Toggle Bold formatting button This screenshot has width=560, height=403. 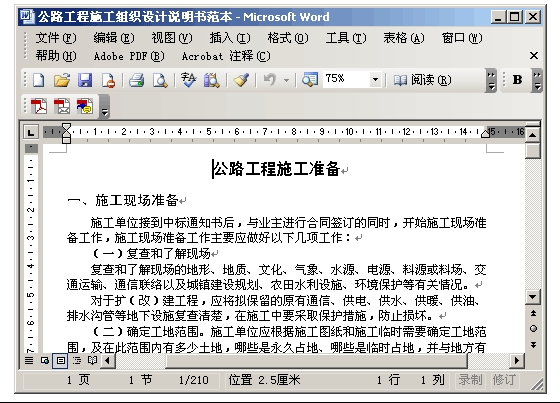(517, 80)
